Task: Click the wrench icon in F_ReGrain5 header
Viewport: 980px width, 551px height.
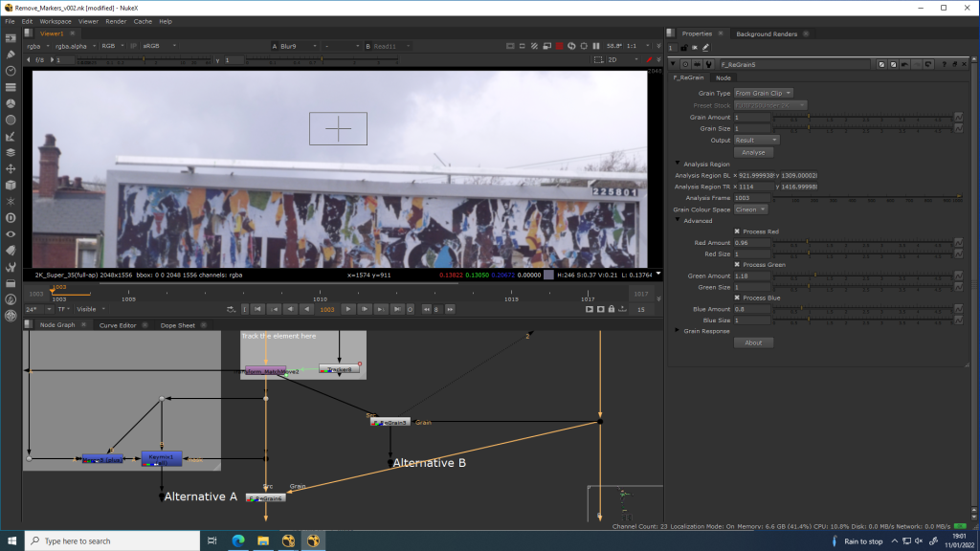Action: [709, 64]
